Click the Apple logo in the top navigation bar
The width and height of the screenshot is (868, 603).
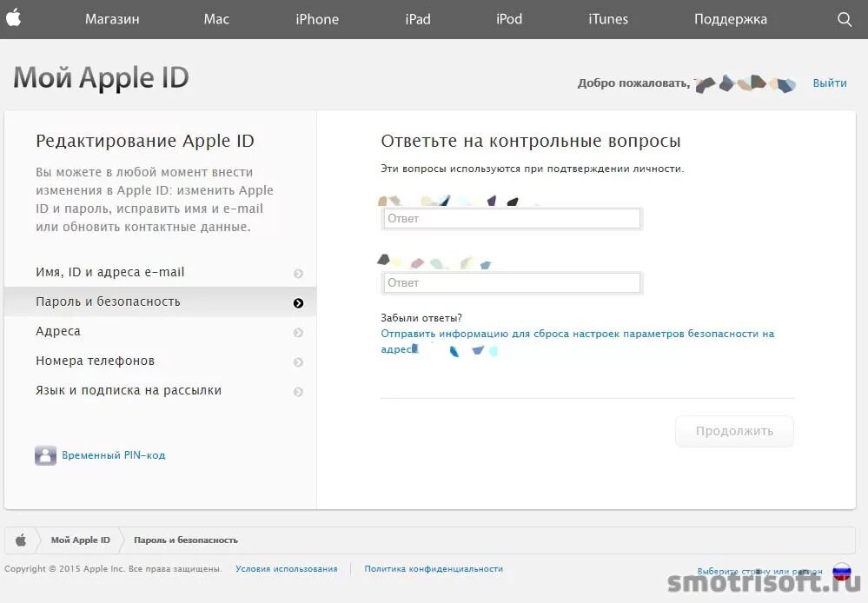click(13, 19)
